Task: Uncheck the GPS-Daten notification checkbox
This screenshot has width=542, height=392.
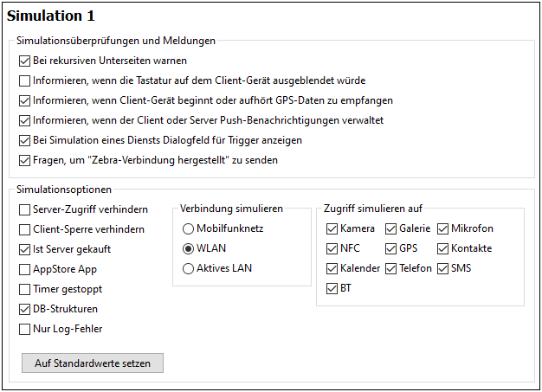Action: click(x=24, y=100)
